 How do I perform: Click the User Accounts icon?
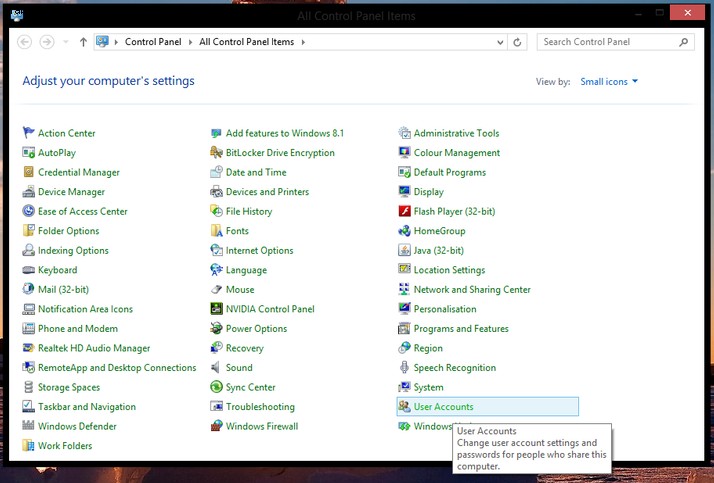404,407
